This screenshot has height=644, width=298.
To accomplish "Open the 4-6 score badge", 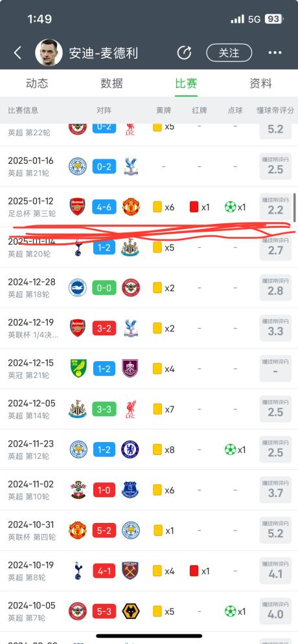I will [104, 207].
